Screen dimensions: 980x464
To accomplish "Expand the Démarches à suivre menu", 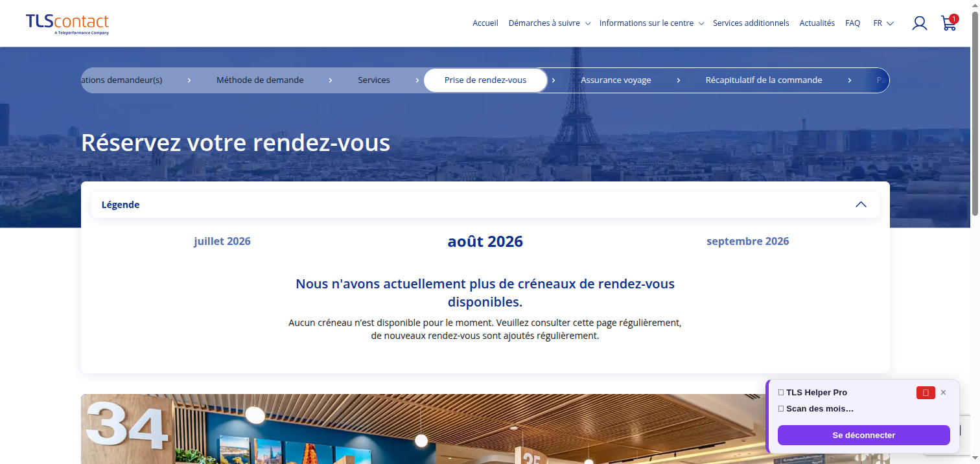I will (x=549, y=23).
